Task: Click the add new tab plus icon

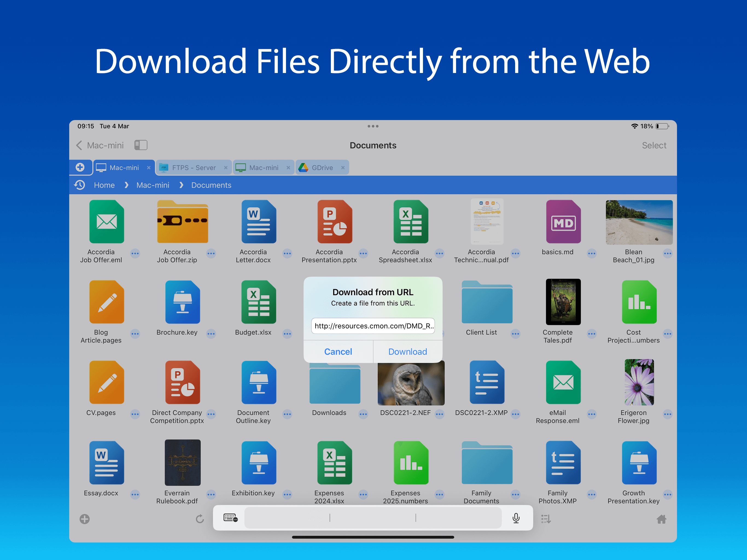Action: (80, 167)
